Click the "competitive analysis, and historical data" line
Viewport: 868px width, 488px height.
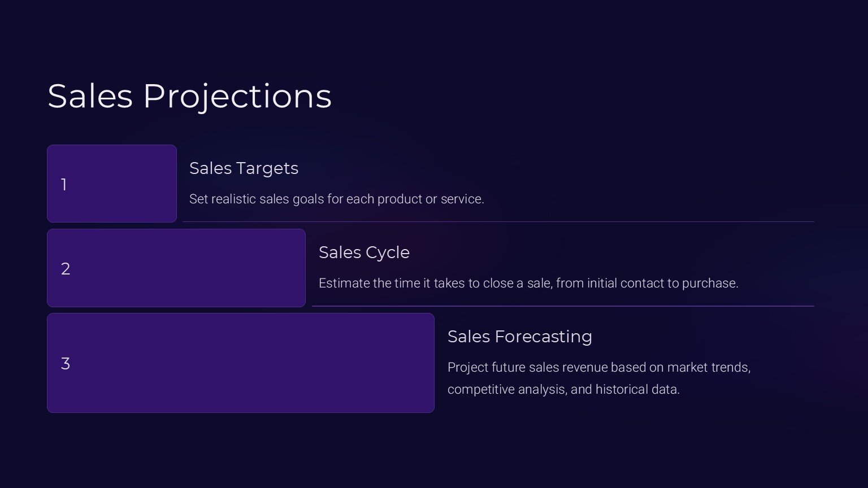(563, 390)
